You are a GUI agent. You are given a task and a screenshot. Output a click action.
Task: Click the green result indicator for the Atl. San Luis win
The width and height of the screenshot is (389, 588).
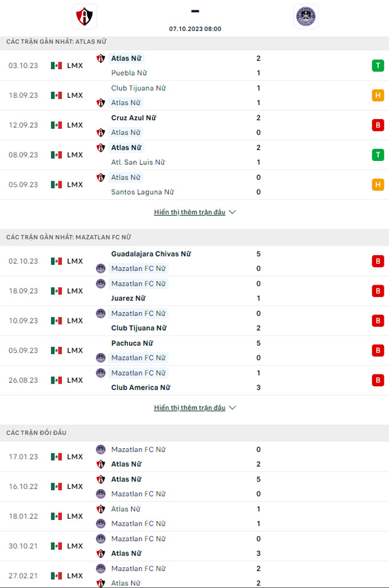click(x=378, y=155)
